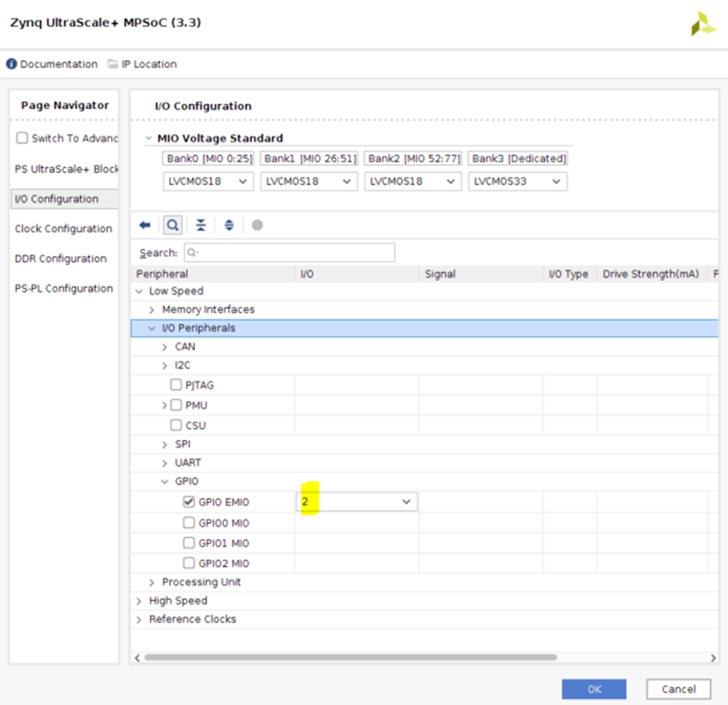Select I/O Configuration page
The width and height of the screenshot is (728, 705).
point(65,199)
